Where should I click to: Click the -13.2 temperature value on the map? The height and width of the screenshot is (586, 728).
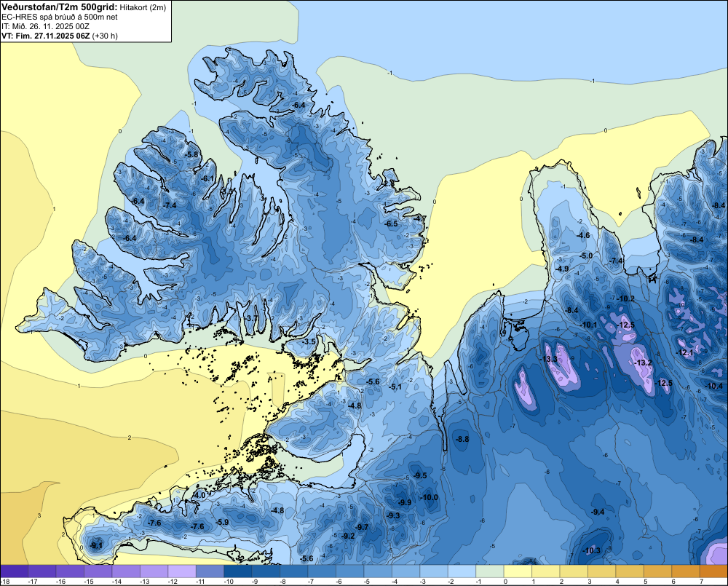[x=643, y=363]
